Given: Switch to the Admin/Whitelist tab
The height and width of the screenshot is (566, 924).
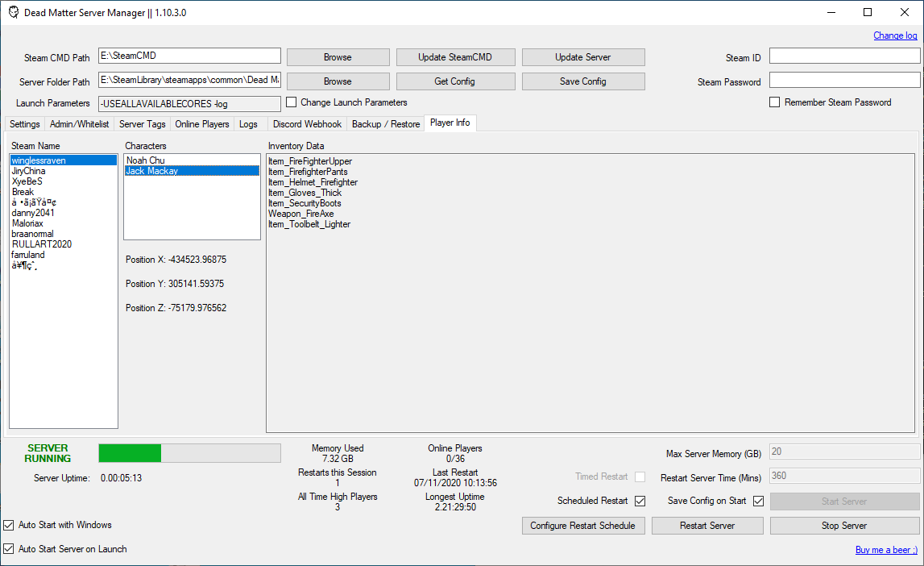Looking at the screenshot, I should pos(79,123).
